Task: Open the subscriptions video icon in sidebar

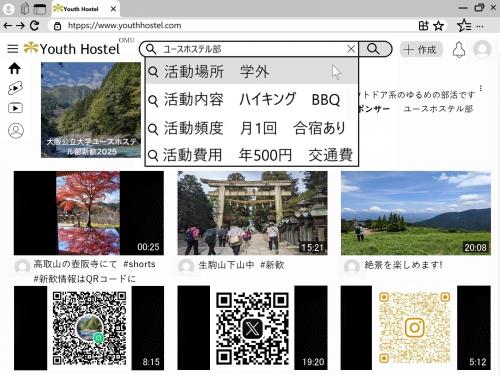Action: coord(15,108)
